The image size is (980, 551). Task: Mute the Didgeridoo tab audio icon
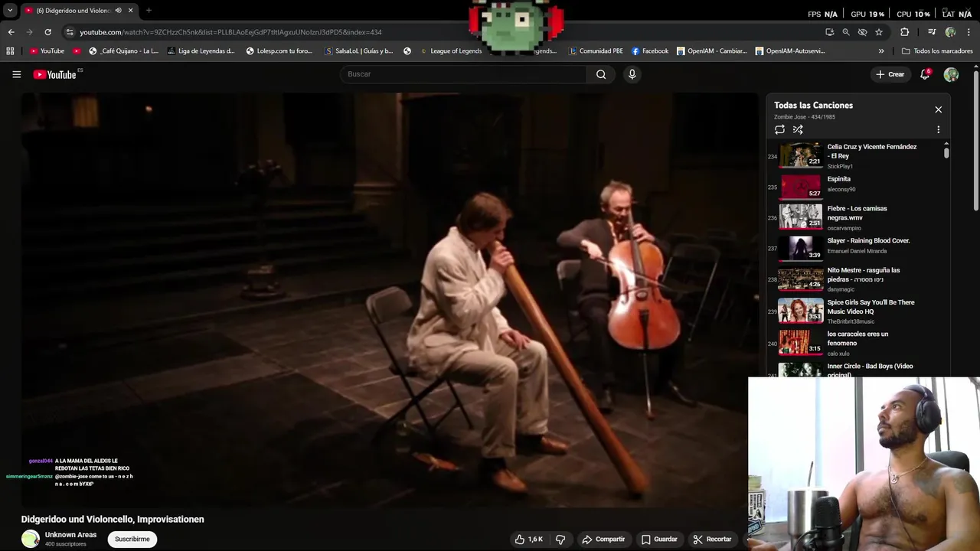tap(118, 11)
